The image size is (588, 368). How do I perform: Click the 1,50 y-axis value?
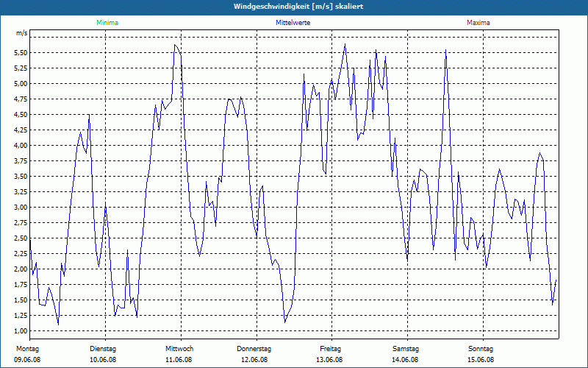pyautogui.click(x=21, y=300)
